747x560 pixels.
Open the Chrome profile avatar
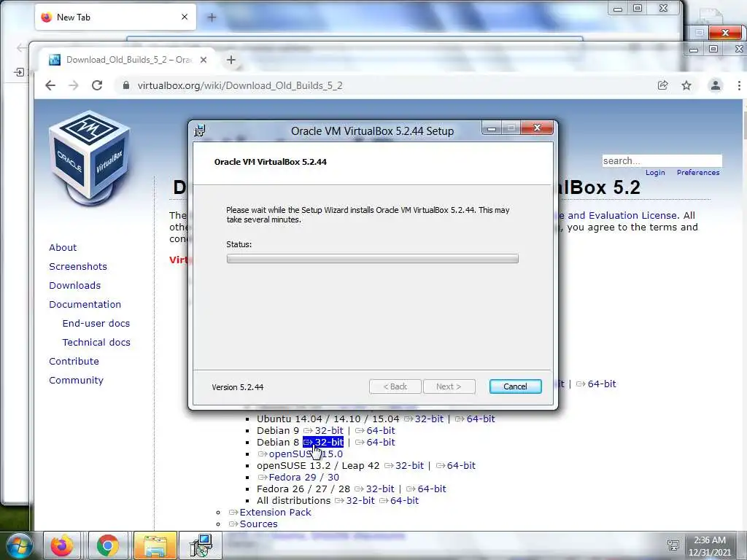point(715,86)
